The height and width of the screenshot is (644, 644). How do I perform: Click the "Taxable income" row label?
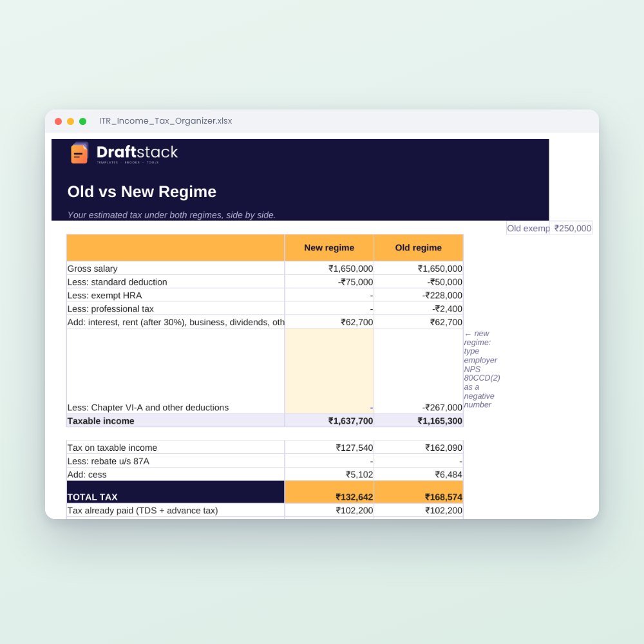point(100,421)
